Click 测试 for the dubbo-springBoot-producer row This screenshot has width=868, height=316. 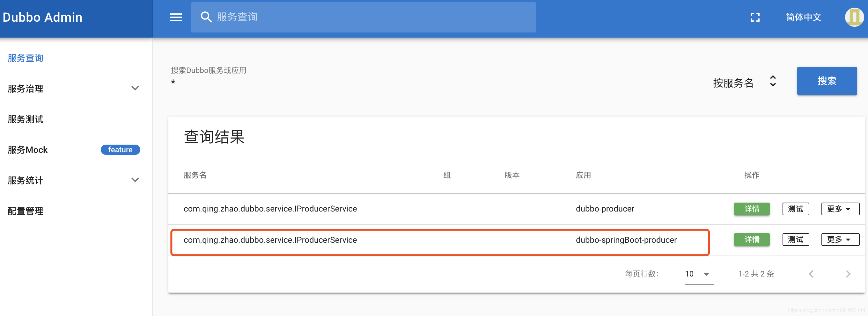tap(795, 239)
